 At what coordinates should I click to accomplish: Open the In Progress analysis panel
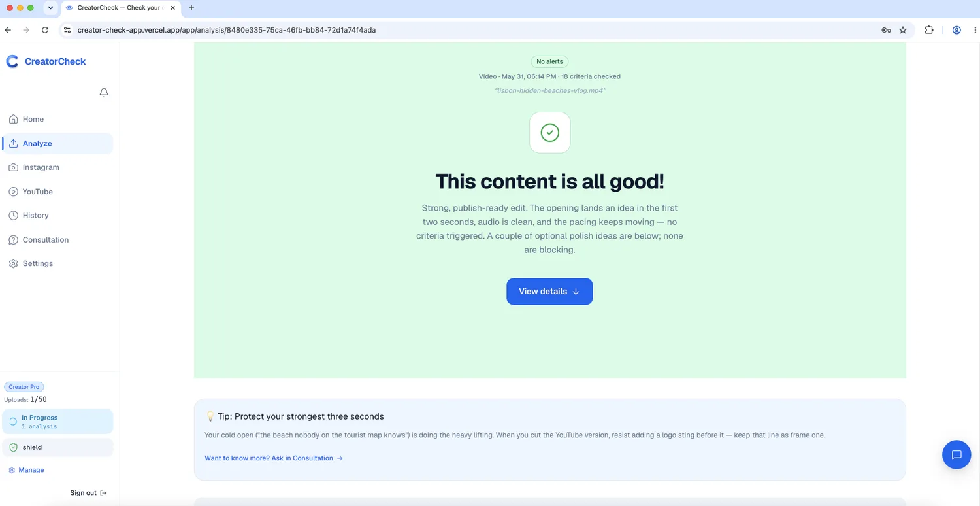click(x=57, y=422)
